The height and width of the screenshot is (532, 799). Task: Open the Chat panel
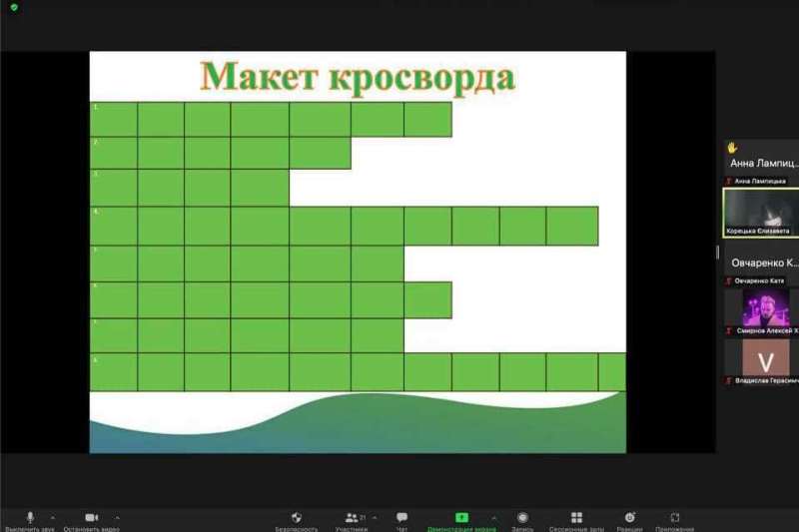pos(402,518)
